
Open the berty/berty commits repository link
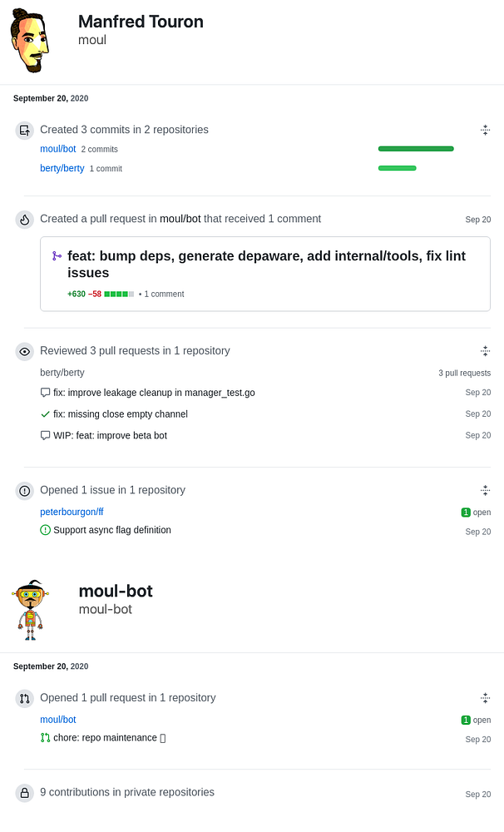coord(62,168)
